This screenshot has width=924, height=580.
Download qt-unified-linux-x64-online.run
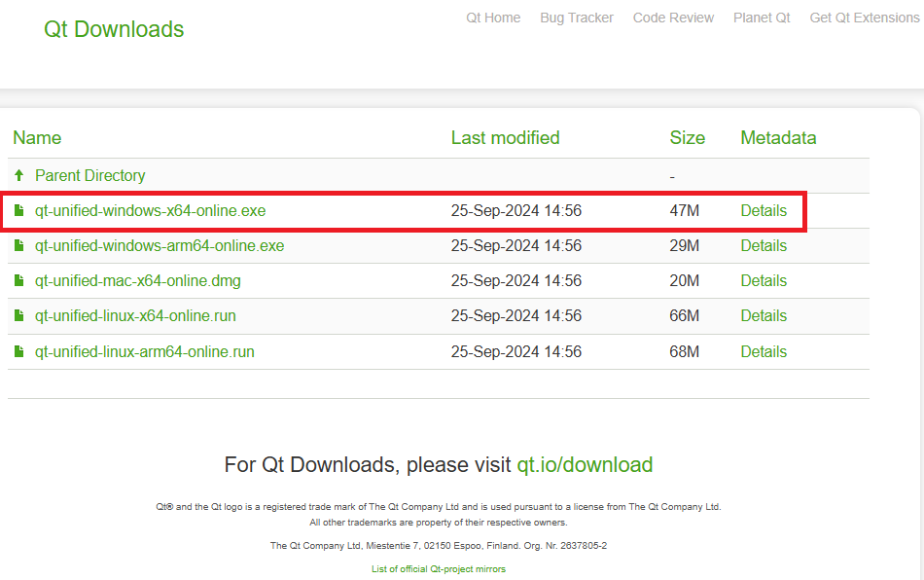[135, 316]
